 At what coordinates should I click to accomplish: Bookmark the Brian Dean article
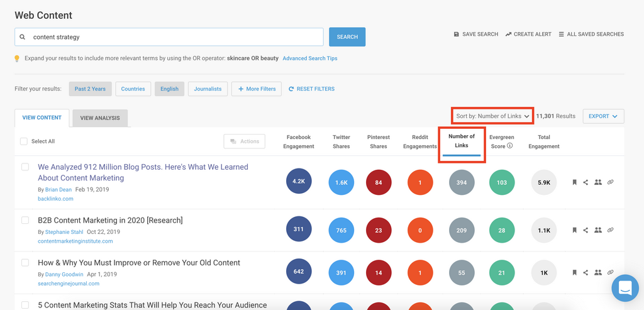[574, 182]
